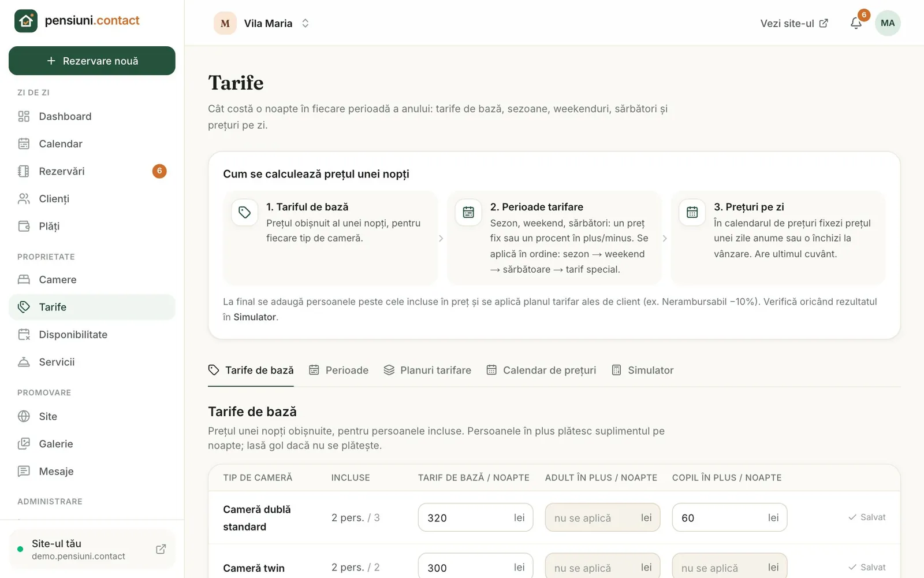Switch to the Perioade tab
Image resolution: width=924 pixels, height=578 pixels.
click(339, 370)
